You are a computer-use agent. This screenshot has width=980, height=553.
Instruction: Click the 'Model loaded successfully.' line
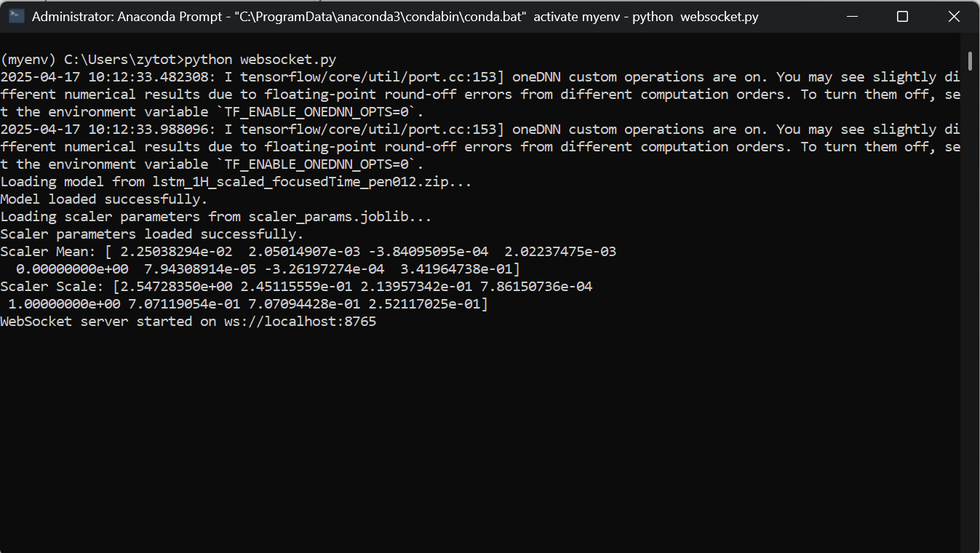(104, 199)
